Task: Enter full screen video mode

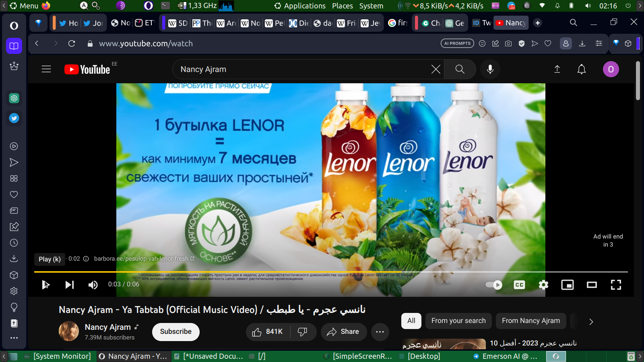Action: 616,285
